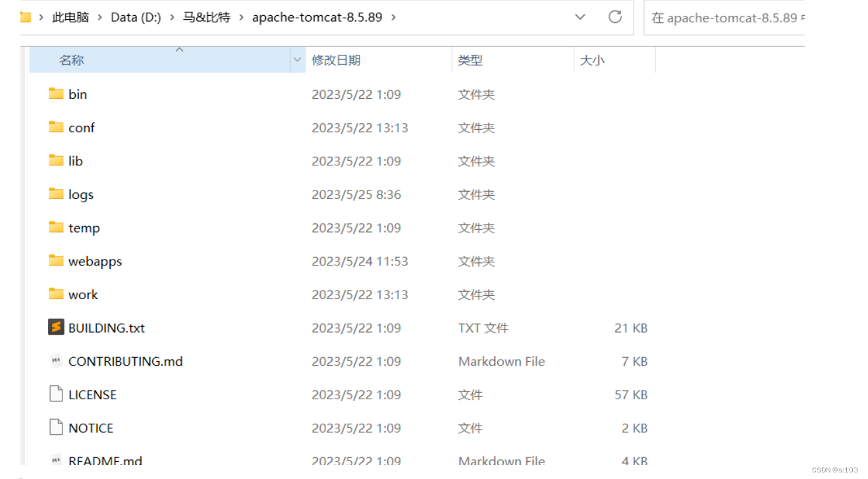Go to Data (D:) in the breadcrumb
This screenshot has height=479, width=868.
[x=136, y=18]
